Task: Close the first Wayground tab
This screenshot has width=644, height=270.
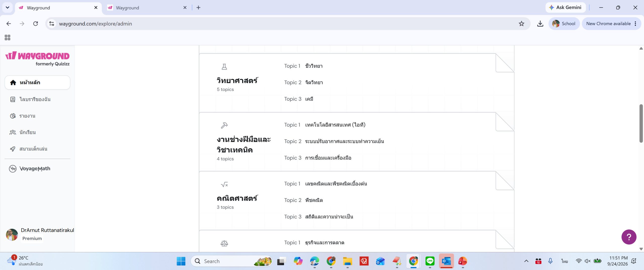Action: coord(96,8)
